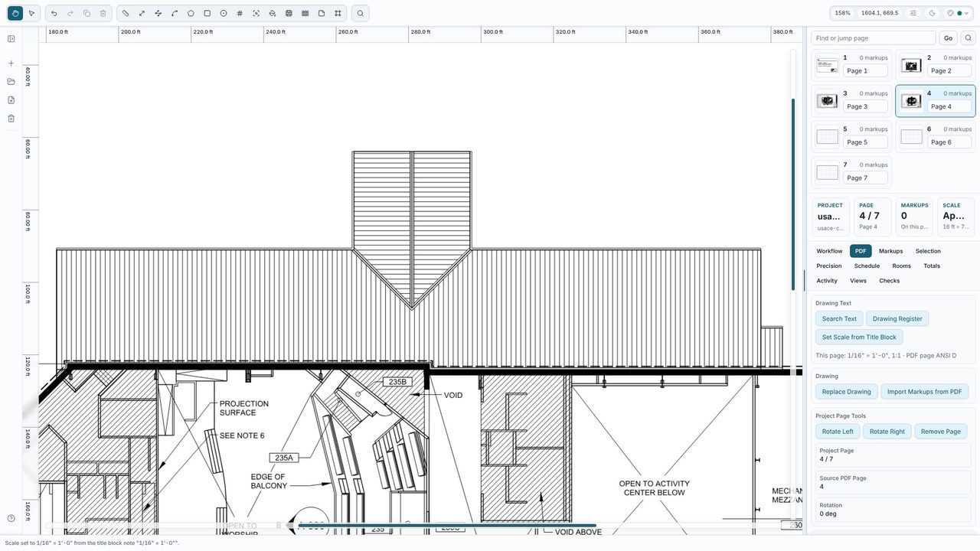Select the arrow pointer tool
Image resolution: width=980 pixels, height=551 pixels.
31,13
